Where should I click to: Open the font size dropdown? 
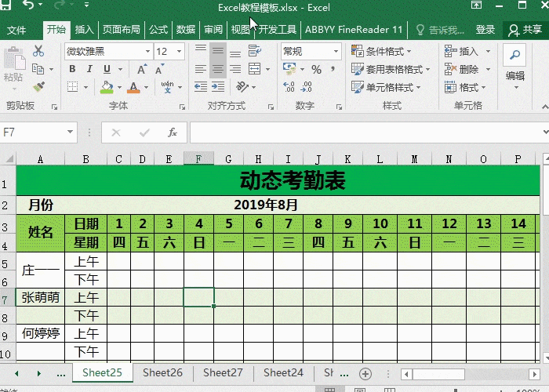click(183, 51)
